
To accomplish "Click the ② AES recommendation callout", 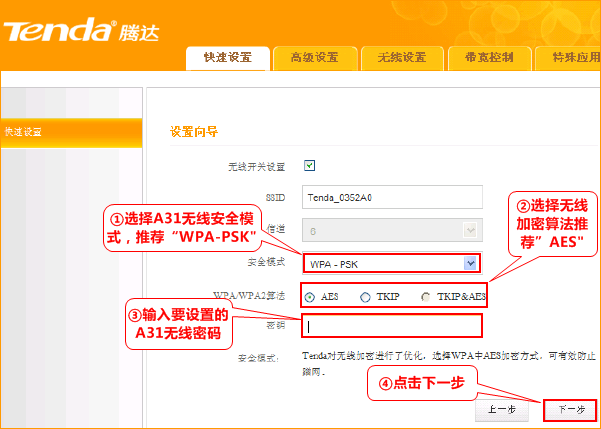I will pos(553,223).
